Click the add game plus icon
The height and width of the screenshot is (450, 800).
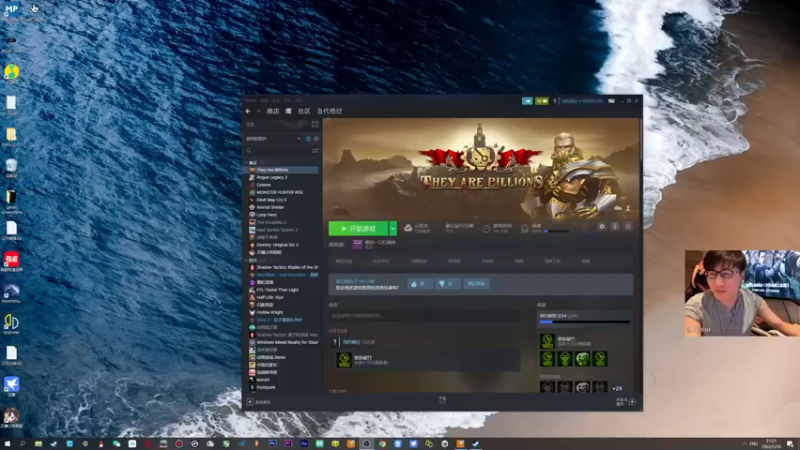tap(250, 402)
